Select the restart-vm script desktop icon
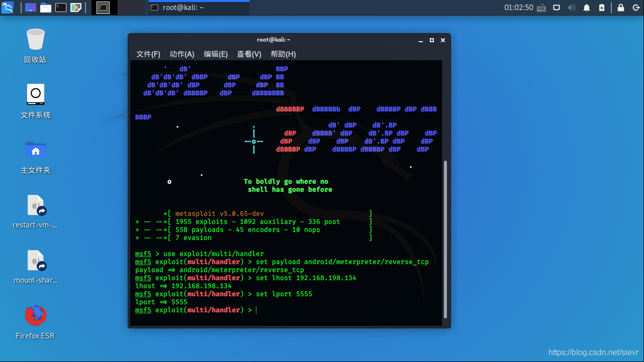 coord(36,211)
